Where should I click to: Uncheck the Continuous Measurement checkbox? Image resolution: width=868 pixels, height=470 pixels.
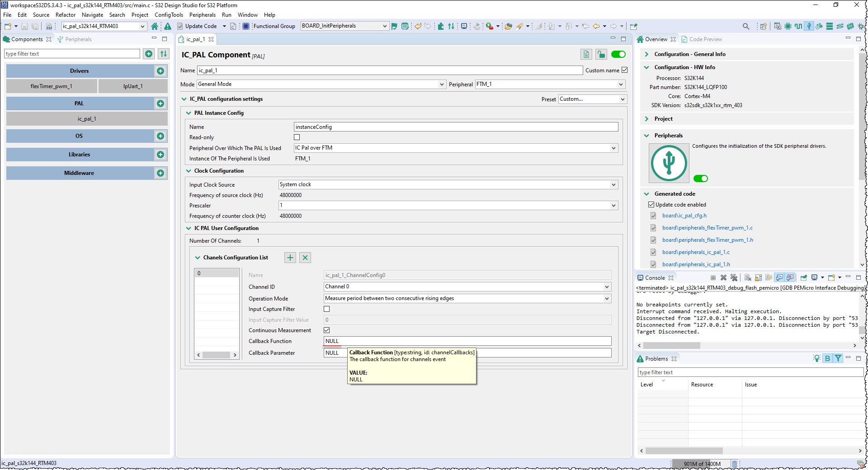[327, 330]
